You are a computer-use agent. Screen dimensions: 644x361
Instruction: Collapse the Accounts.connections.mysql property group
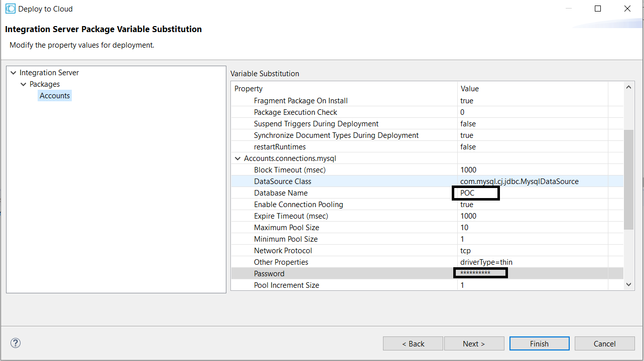[x=238, y=158]
